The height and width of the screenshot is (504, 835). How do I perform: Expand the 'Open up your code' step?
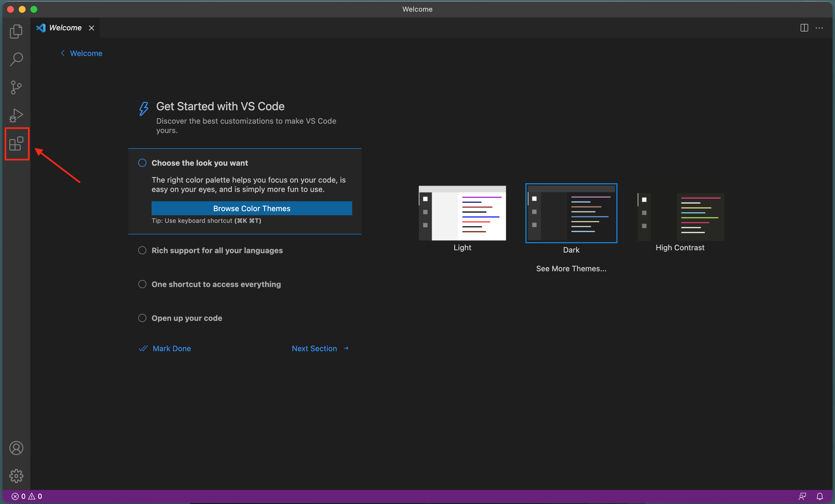coord(187,318)
